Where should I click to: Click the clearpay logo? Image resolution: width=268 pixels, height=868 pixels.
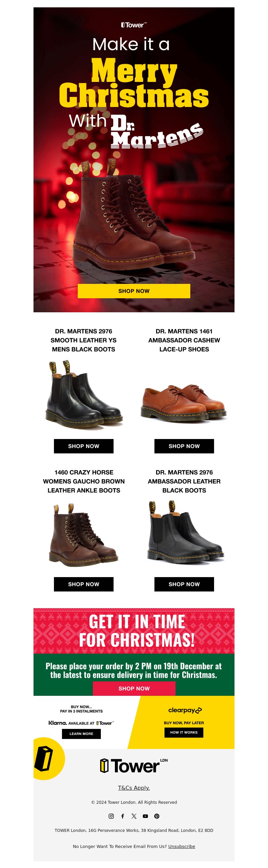pos(185,710)
